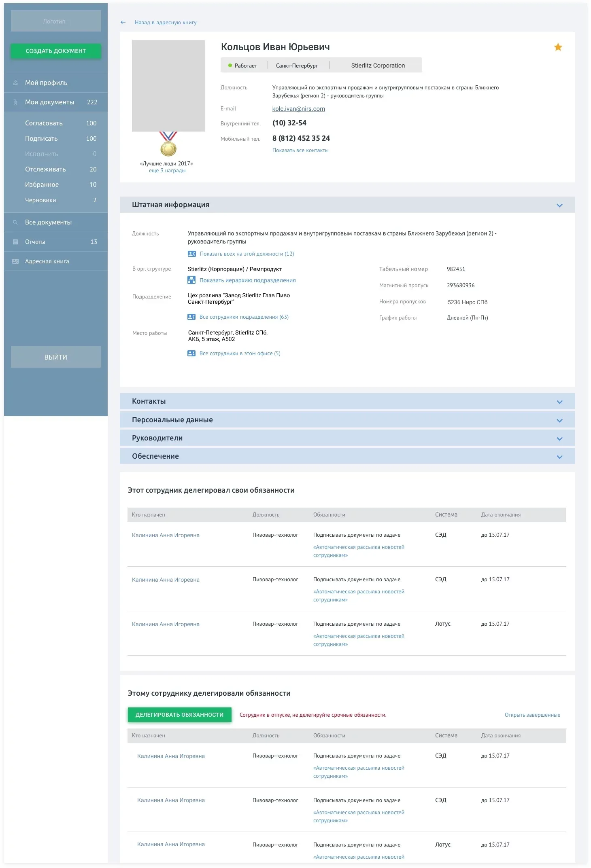Select Отслеживать in sidebar
The height and width of the screenshot is (868, 591).
pyautogui.click(x=56, y=169)
